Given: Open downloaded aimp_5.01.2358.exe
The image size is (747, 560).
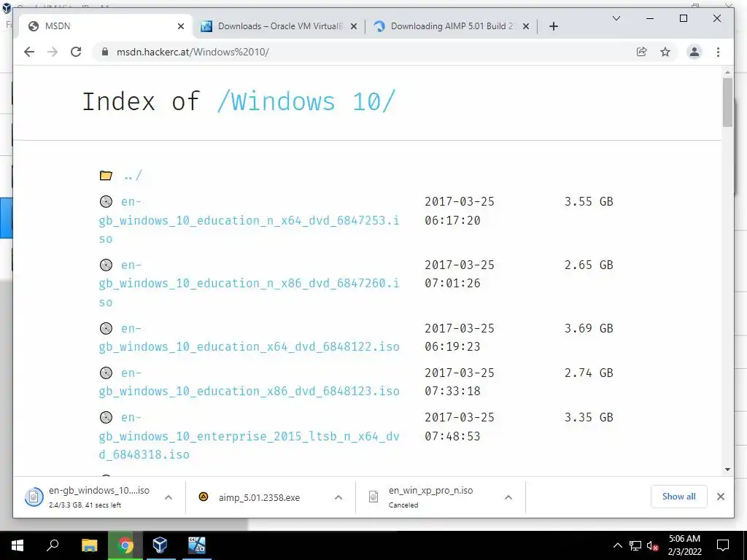Looking at the screenshot, I should (259, 497).
